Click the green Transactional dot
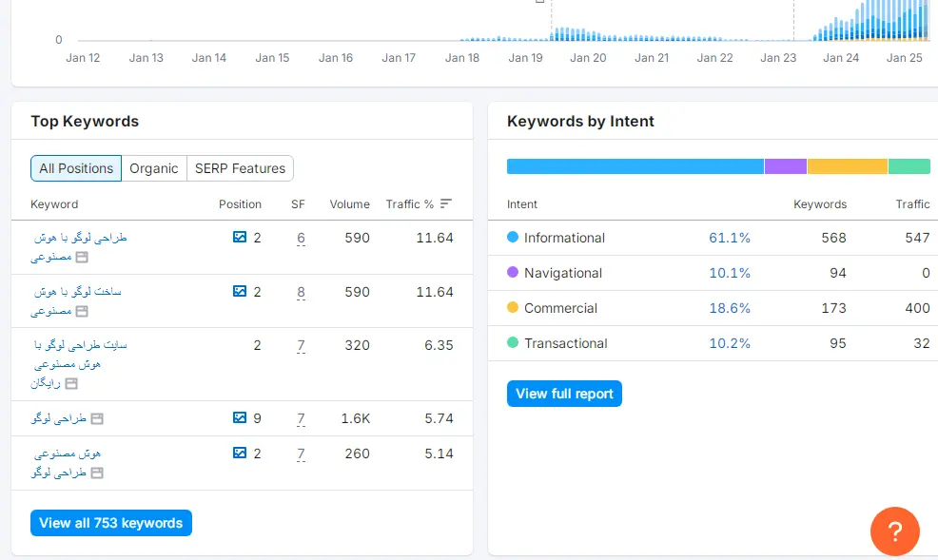Screen dimensions: 938x560 (513, 342)
